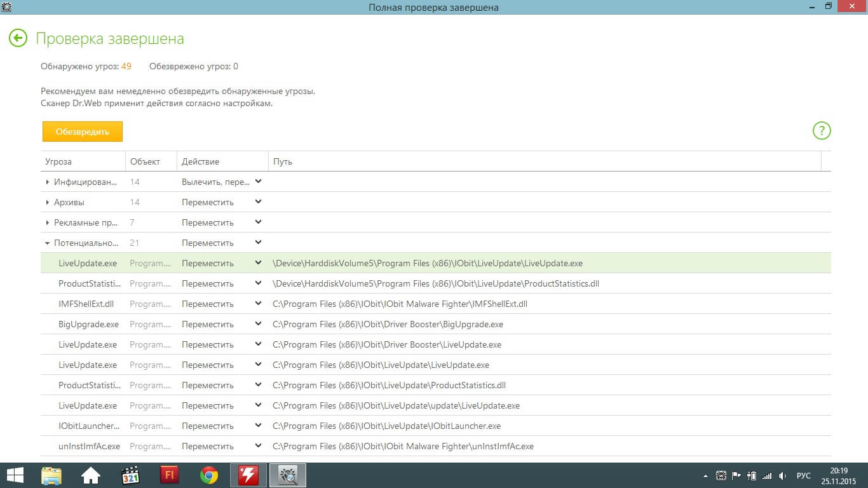Open action dropdown for Инфицирован... group
This screenshot has width=868, height=488.
coord(258,182)
